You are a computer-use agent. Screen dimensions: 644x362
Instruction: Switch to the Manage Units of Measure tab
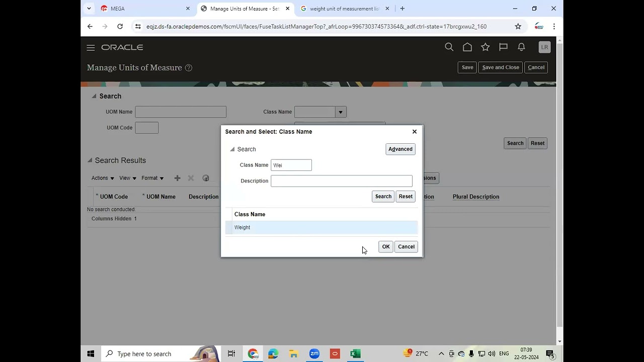coord(245,9)
